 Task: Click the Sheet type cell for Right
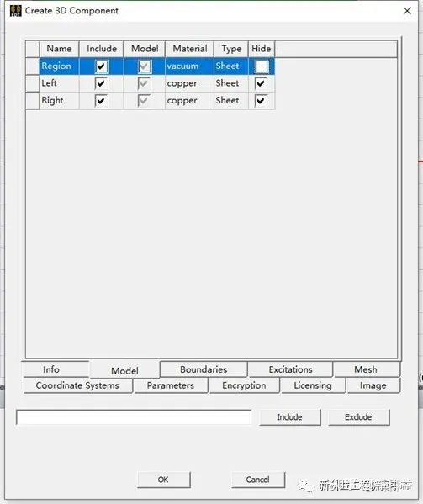[x=231, y=101]
